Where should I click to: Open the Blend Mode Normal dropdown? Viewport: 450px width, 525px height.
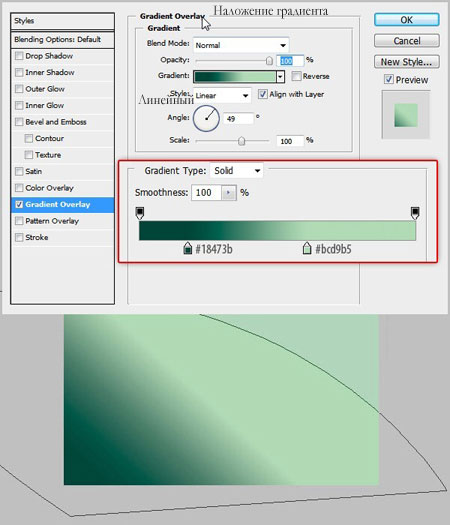(241, 45)
